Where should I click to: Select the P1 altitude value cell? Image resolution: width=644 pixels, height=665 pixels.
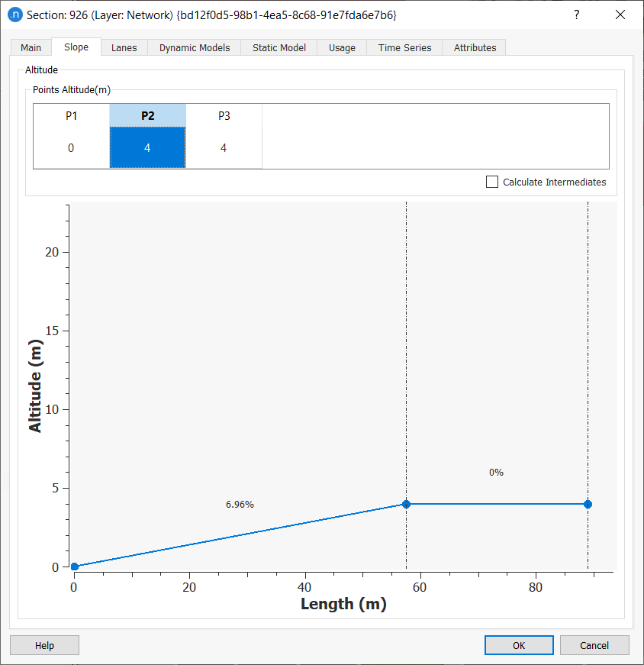(x=71, y=148)
